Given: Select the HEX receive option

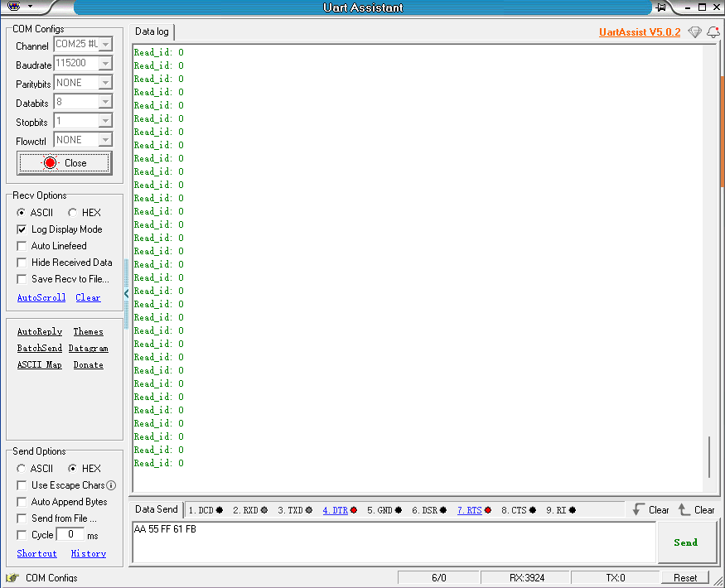Looking at the screenshot, I should (74, 212).
